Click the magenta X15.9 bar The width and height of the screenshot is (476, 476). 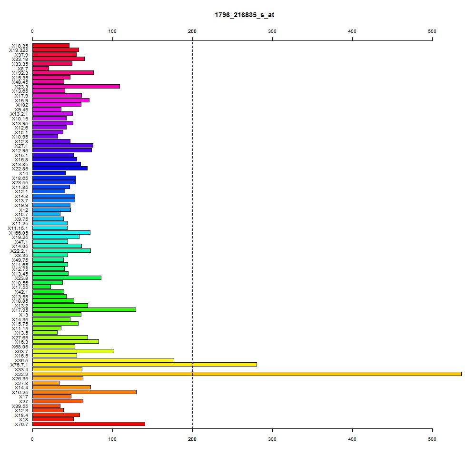[x=61, y=100]
